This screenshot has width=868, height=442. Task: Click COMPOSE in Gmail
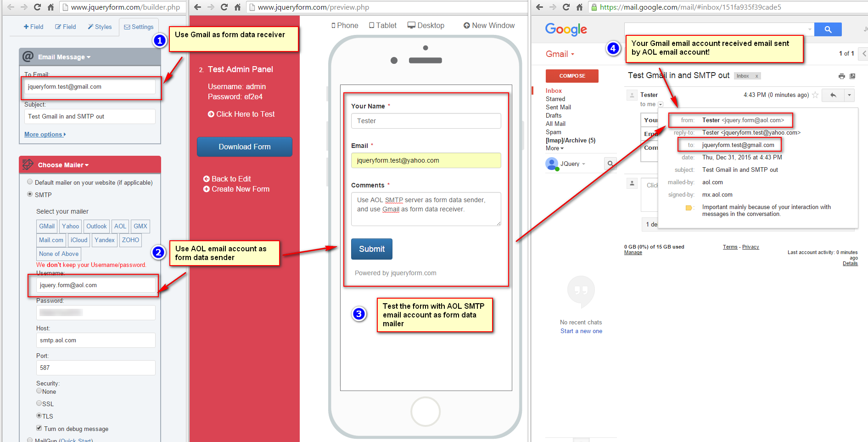[572, 76]
